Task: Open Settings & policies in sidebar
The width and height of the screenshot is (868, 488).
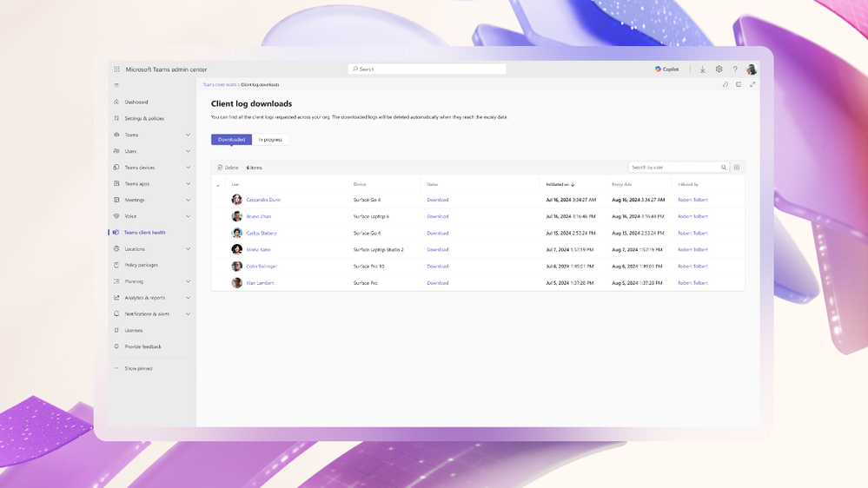Action: click(x=144, y=118)
